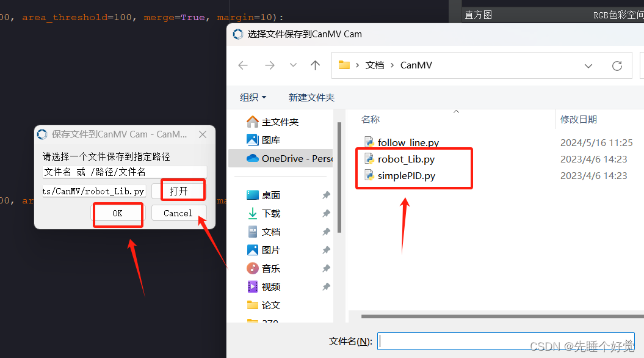644x358 pixels.
Task: Select 文档 breadcrumb in address bar
Action: pos(375,65)
